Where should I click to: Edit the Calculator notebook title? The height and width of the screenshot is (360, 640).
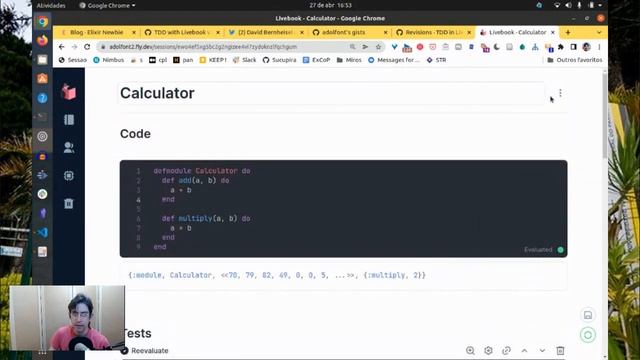click(331, 93)
